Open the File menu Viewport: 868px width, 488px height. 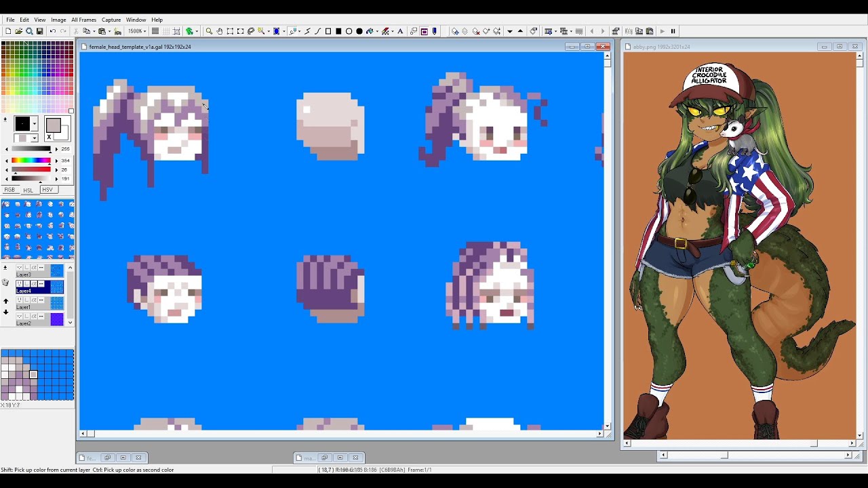pyautogui.click(x=10, y=20)
